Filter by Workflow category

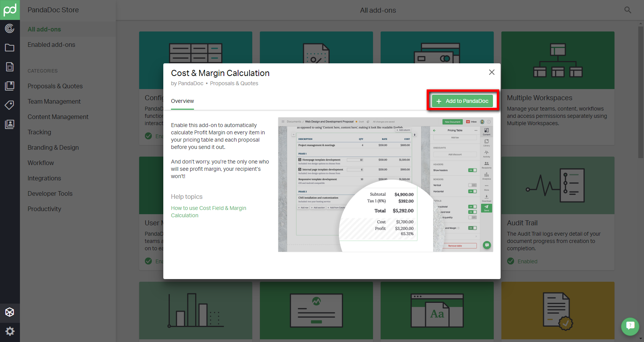[x=41, y=163]
